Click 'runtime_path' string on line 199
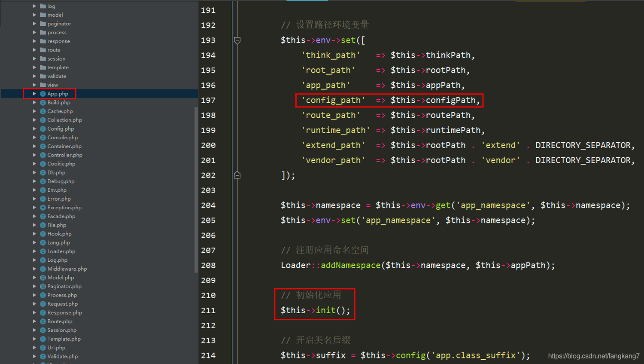644x364 pixels. click(336, 130)
